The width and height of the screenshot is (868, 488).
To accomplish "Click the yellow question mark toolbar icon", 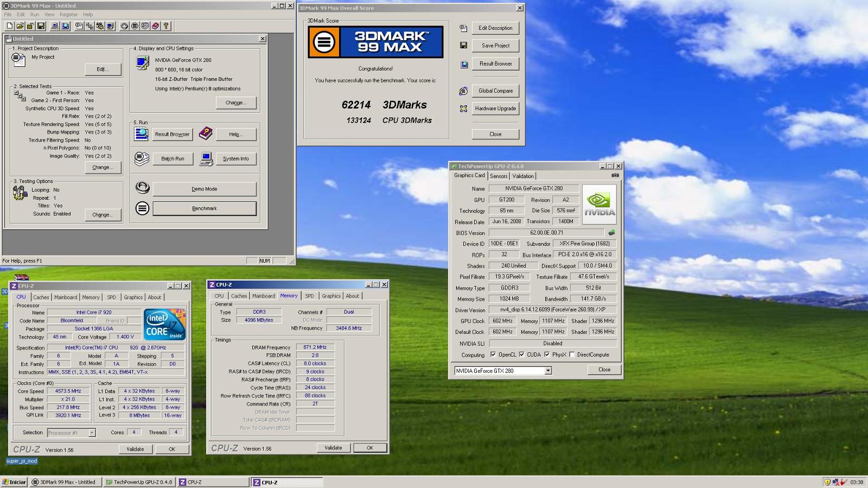I will 167,26.
